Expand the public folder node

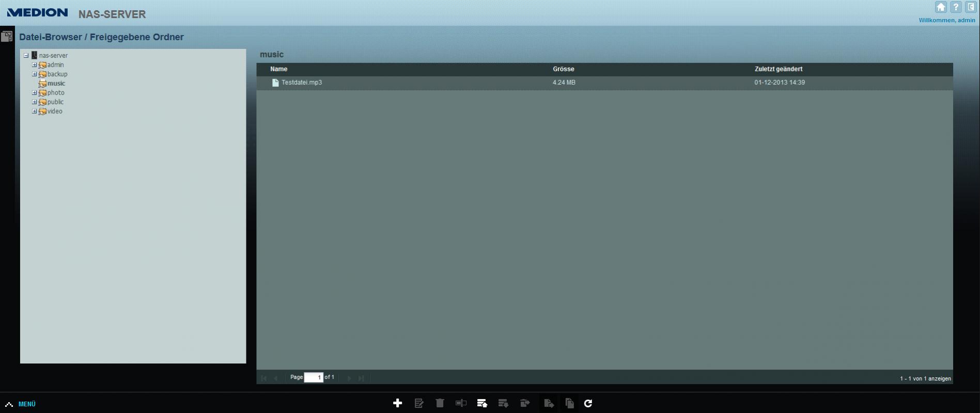point(35,102)
